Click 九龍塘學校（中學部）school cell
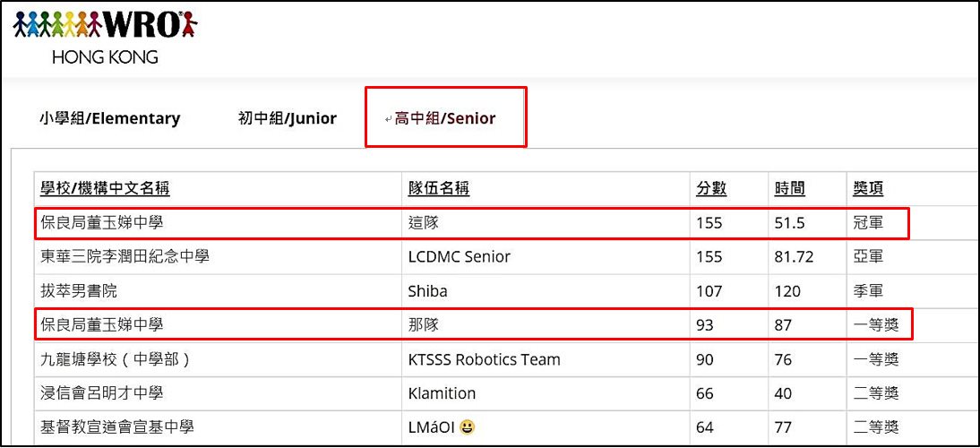The image size is (980, 448). (x=218, y=359)
